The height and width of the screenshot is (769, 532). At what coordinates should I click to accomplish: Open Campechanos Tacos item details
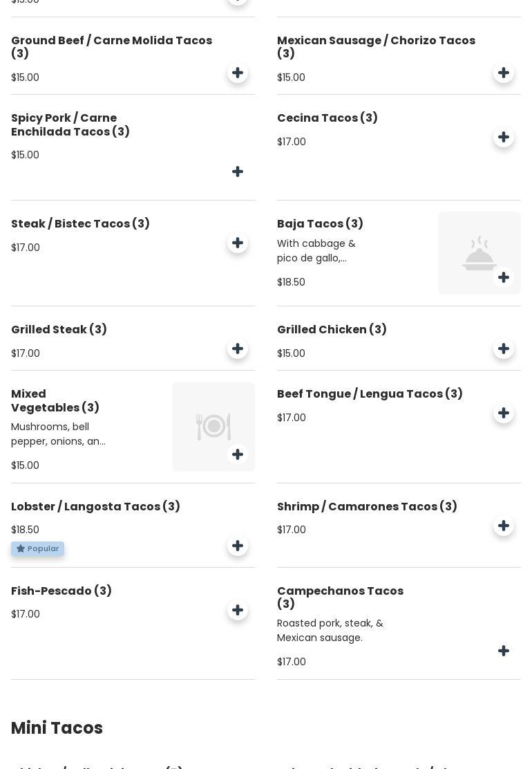340,597
